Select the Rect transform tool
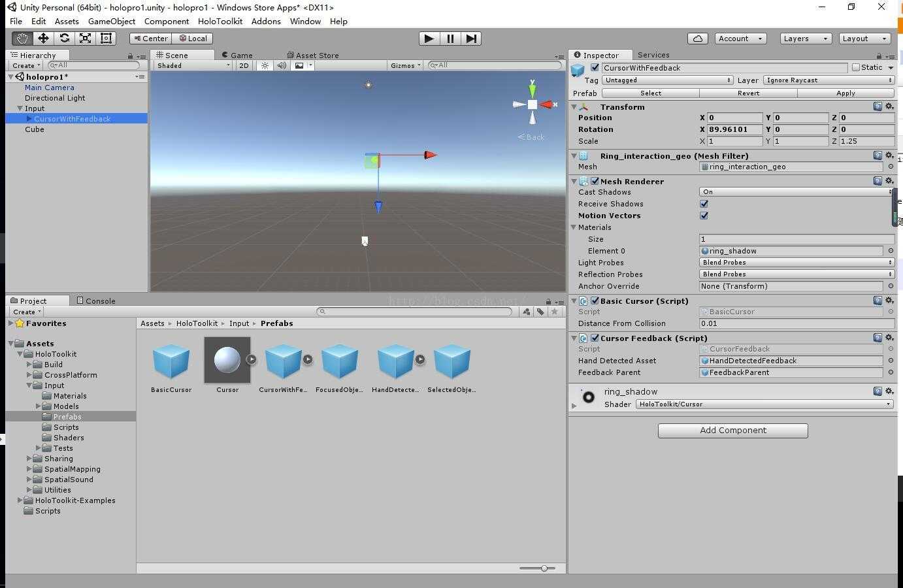 (x=106, y=39)
